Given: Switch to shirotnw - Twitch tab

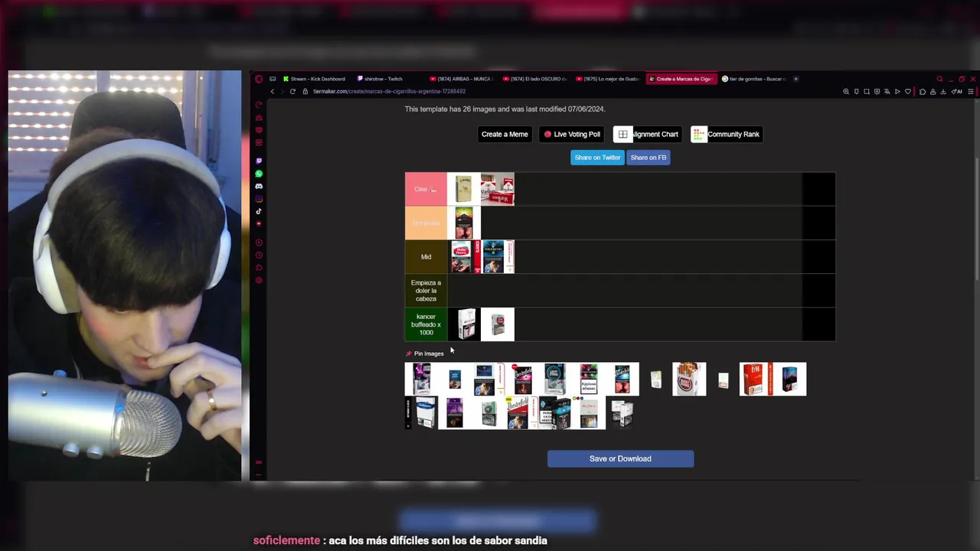Looking at the screenshot, I should tap(380, 79).
